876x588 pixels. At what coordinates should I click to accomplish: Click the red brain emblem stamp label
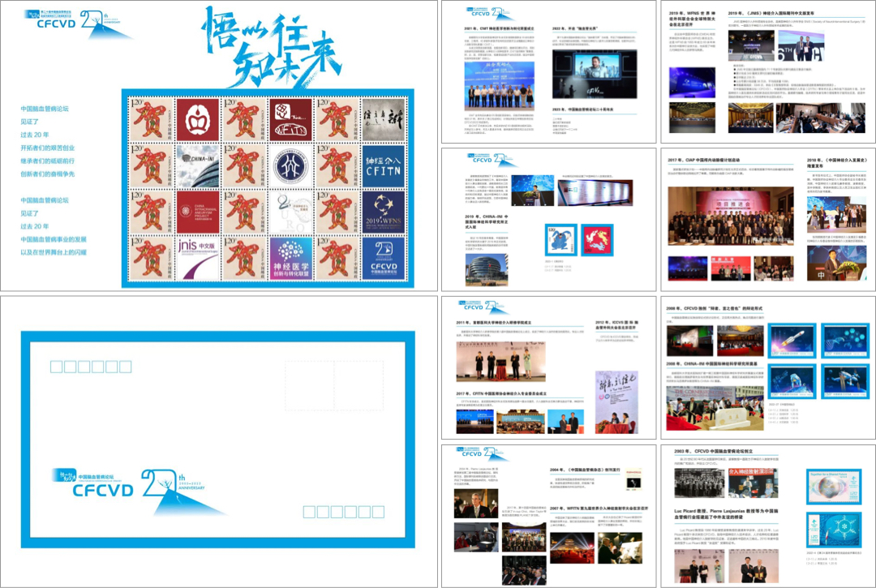click(198, 119)
